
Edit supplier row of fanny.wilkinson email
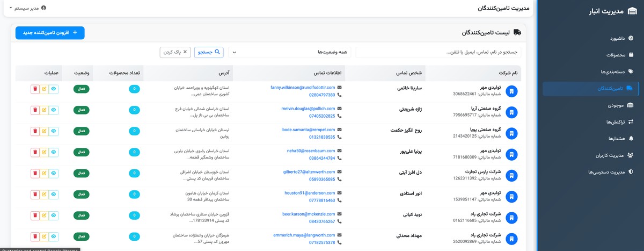tap(44, 89)
